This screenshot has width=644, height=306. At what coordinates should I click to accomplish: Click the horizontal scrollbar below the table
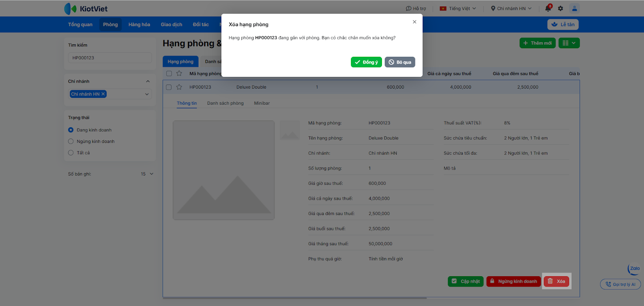click(295, 298)
